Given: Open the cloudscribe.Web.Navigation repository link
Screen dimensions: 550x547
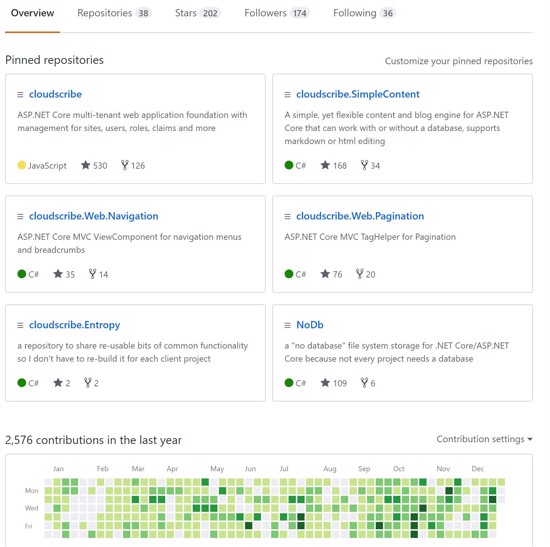Looking at the screenshot, I should (x=94, y=216).
